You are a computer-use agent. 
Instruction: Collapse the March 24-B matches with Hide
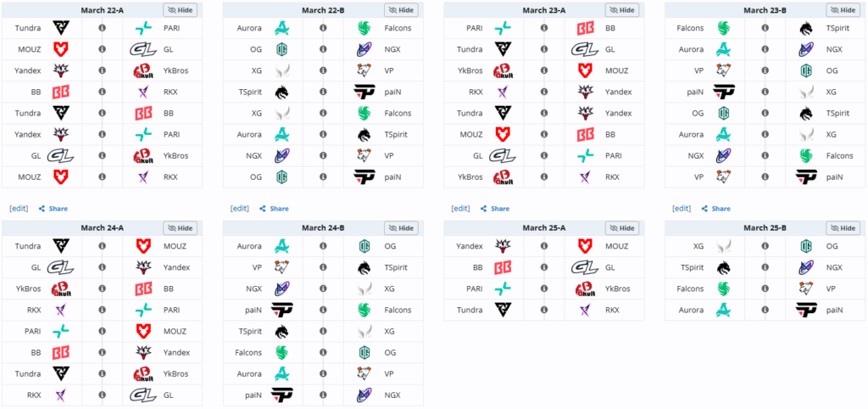(x=401, y=227)
